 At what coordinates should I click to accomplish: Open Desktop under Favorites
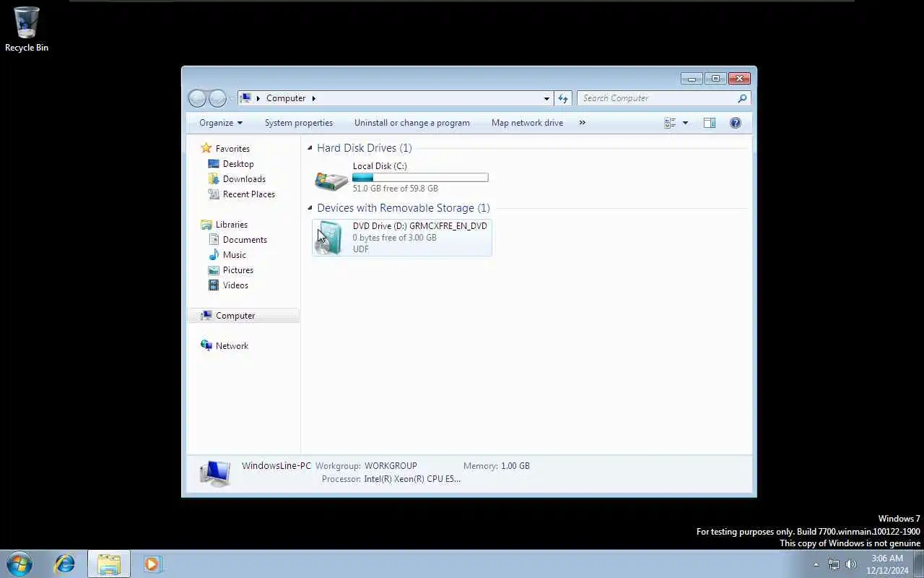pos(238,164)
